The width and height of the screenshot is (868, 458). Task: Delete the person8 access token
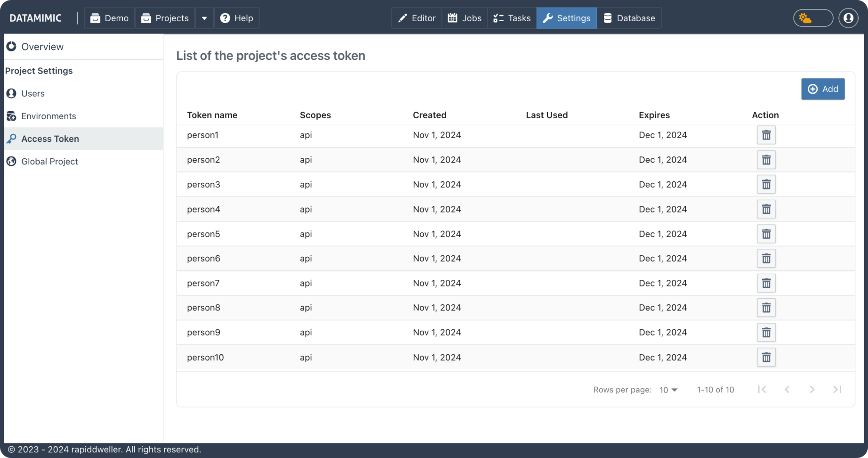766,308
